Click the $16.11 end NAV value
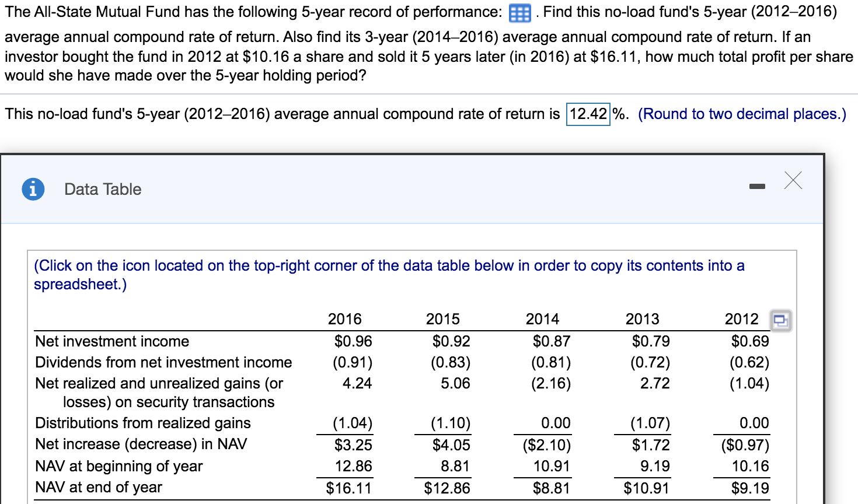Screen dimensions: 858x504 tap(348, 488)
